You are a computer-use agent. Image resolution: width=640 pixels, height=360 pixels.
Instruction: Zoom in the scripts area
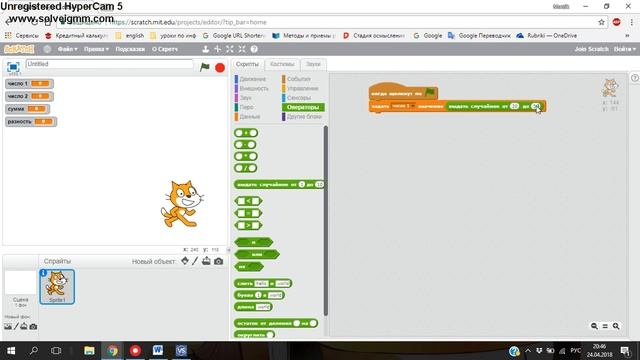(616, 326)
